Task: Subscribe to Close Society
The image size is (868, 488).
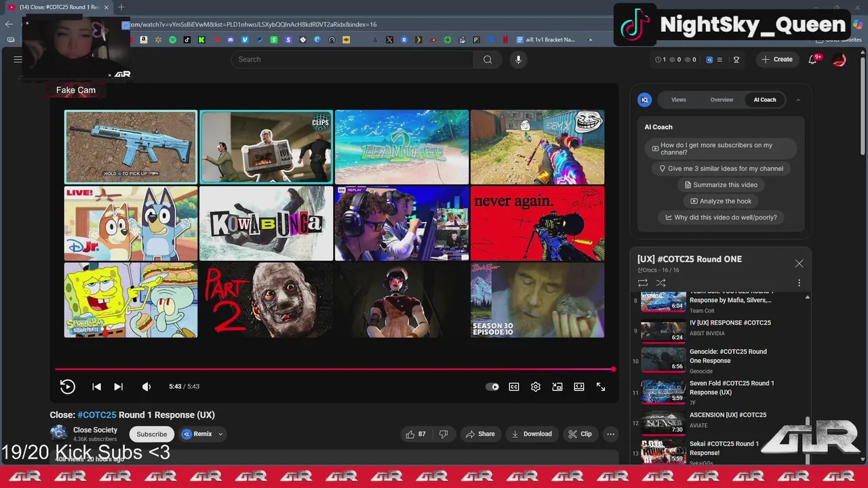Action: point(152,434)
